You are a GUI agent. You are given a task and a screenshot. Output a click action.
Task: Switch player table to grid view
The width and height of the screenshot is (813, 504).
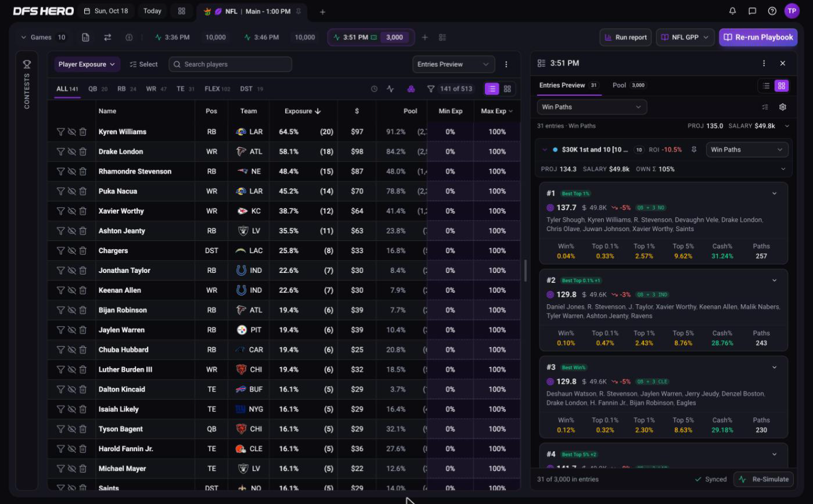[x=508, y=89]
